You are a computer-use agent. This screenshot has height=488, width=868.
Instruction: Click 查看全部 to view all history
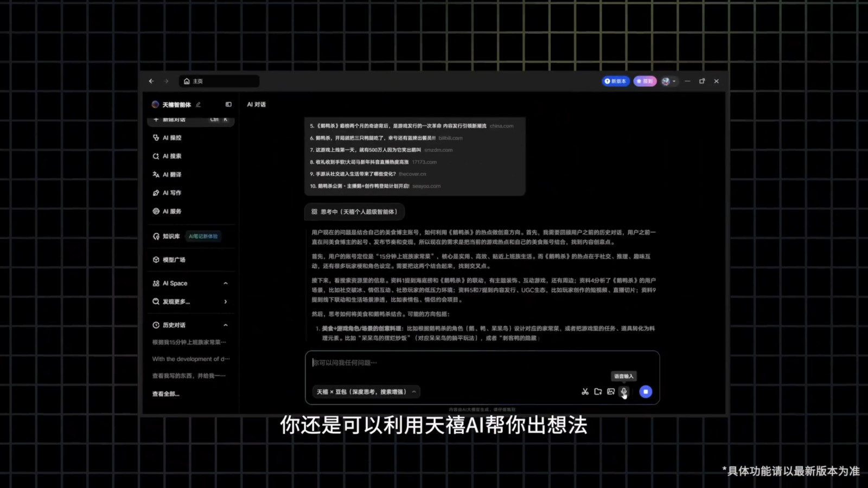165,394
